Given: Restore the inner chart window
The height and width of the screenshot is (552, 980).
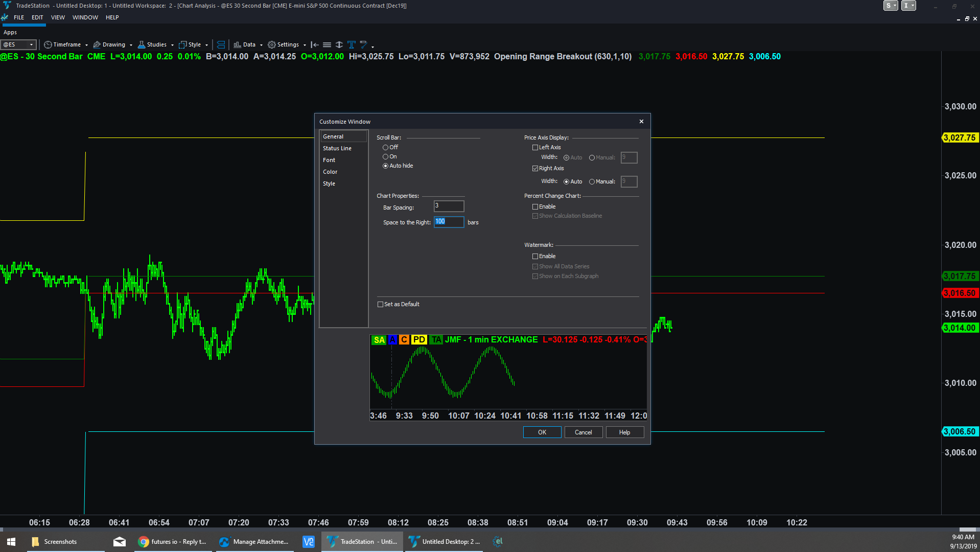Looking at the screenshot, I should click(967, 19).
